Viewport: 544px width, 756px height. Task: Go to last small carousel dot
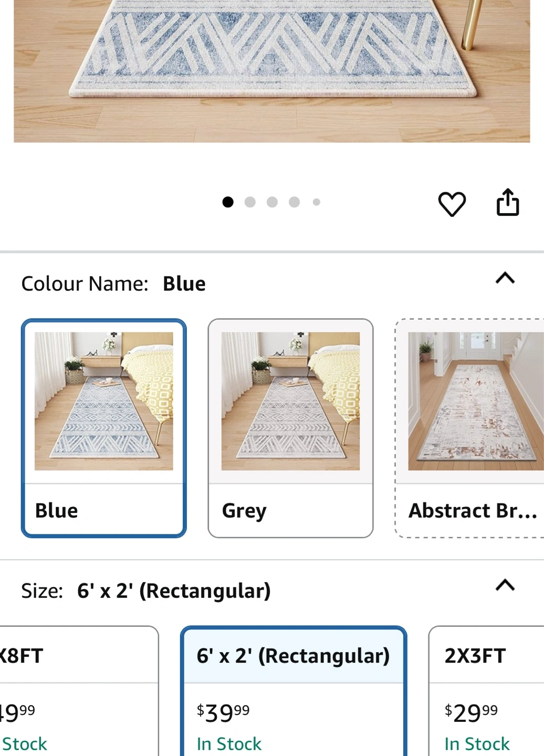point(316,202)
